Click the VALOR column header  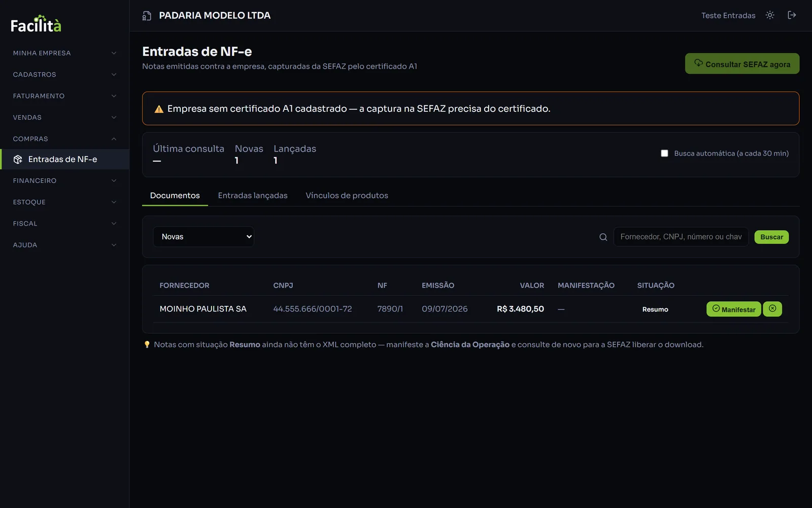pyautogui.click(x=532, y=285)
